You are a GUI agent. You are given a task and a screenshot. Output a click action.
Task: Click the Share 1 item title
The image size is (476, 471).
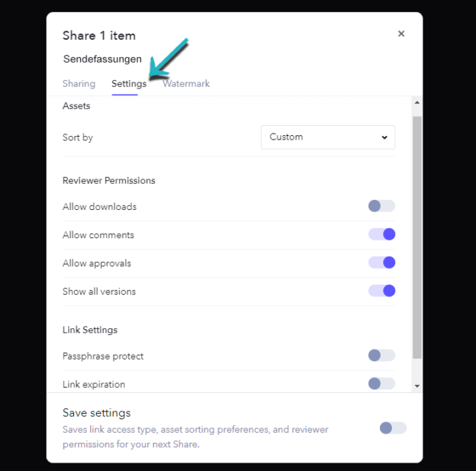[99, 35]
